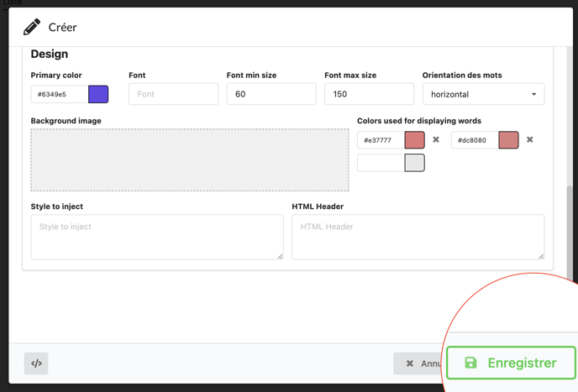The width and height of the screenshot is (578, 392).
Task: Click the Primary color hex field
Action: (60, 94)
